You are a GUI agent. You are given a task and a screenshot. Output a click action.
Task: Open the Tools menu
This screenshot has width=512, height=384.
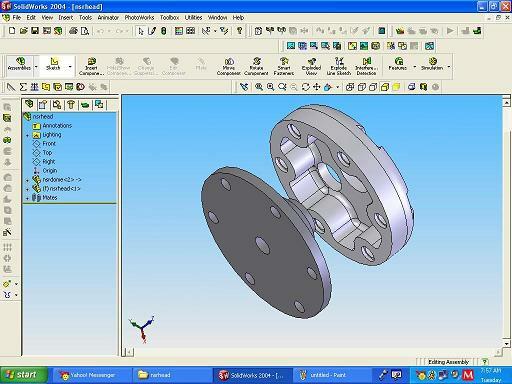coord(85,17)
